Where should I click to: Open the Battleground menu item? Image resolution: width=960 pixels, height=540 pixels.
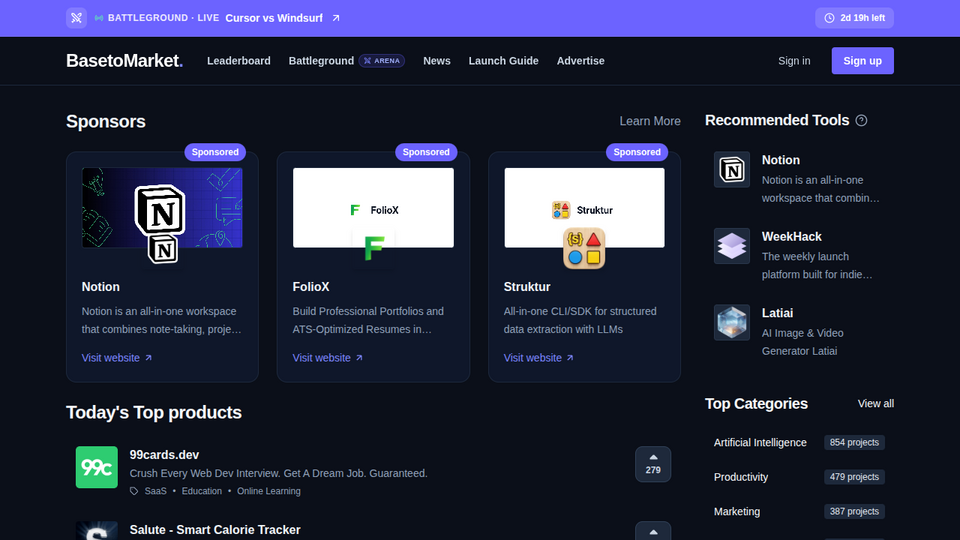click(321, 61)
